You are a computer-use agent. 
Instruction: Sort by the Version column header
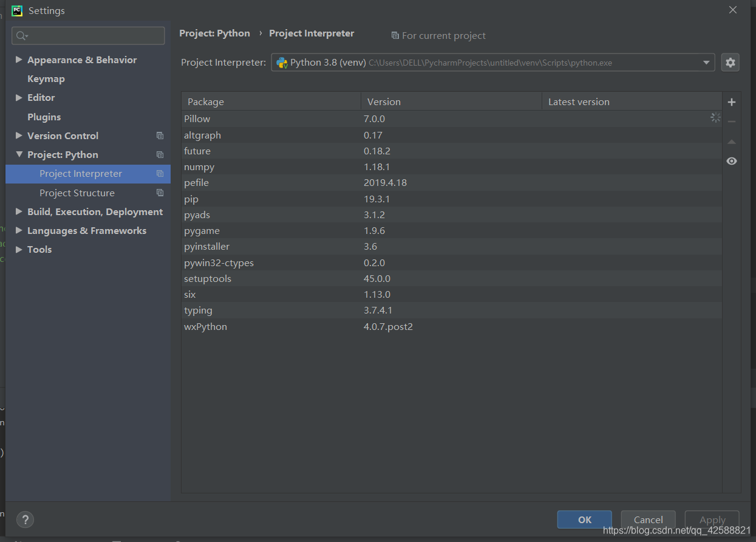[x=451, y=101]
